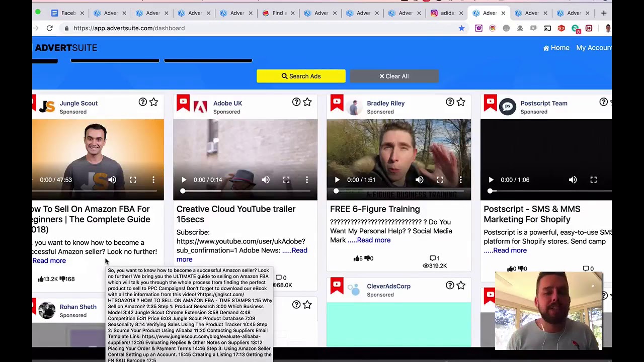This screenshot has height=362, width=644.
Task: Click the YouTube ribbon icon on Bradley Riley card
Action: click(337, 103)
